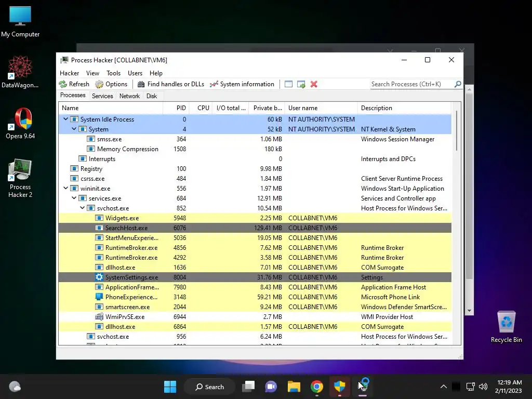
Task: Select RuntimeBroker.exe with PID 4856
Action: (x=255, y=248)
